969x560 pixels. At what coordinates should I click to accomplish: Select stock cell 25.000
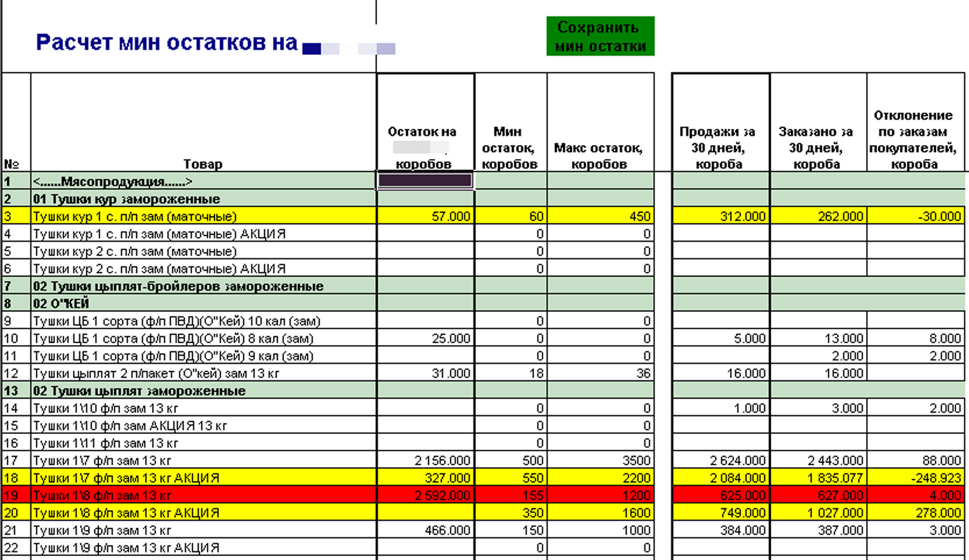[x=426, y=338]
